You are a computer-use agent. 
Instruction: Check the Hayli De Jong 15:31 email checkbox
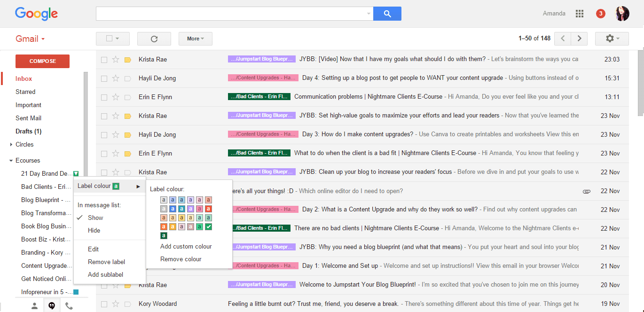click(104, 78)
